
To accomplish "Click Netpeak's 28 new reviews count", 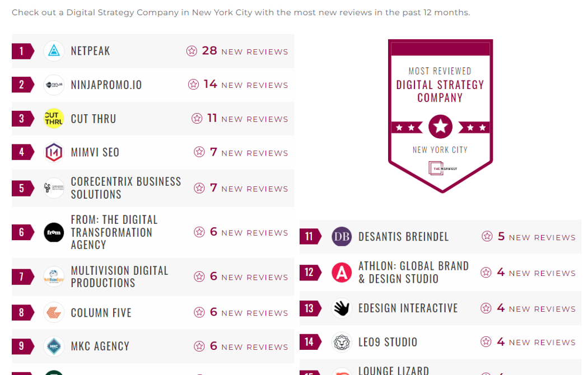I will [x=209, y=51].
